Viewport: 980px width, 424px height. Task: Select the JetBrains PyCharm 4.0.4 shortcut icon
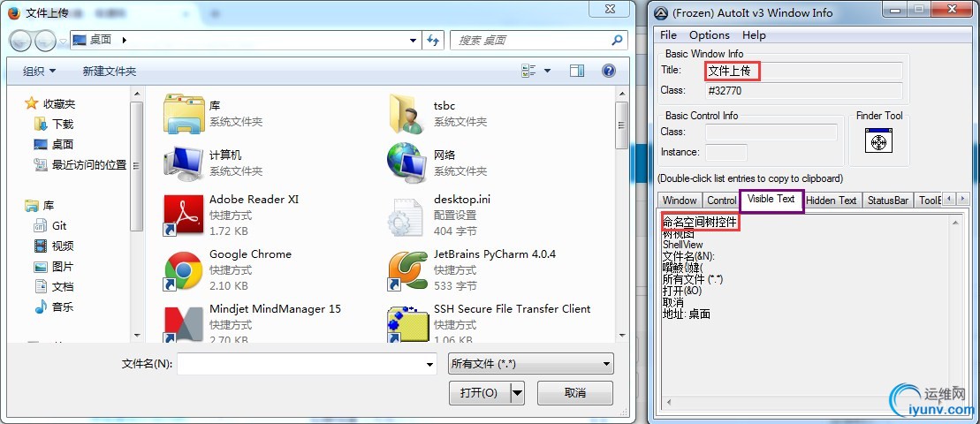(407, 270)
